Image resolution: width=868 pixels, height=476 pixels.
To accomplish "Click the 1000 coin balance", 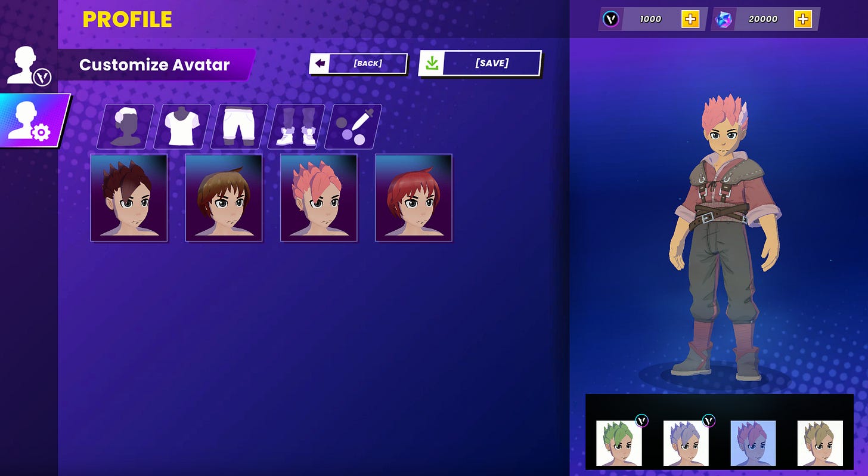I will 650,19.
